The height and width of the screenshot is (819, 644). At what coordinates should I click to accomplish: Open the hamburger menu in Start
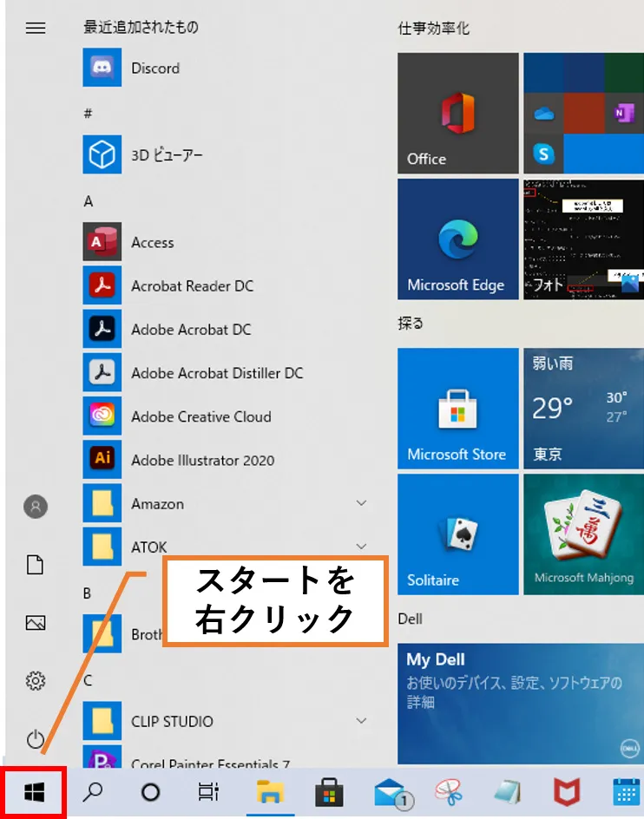(x=36, y=28)
